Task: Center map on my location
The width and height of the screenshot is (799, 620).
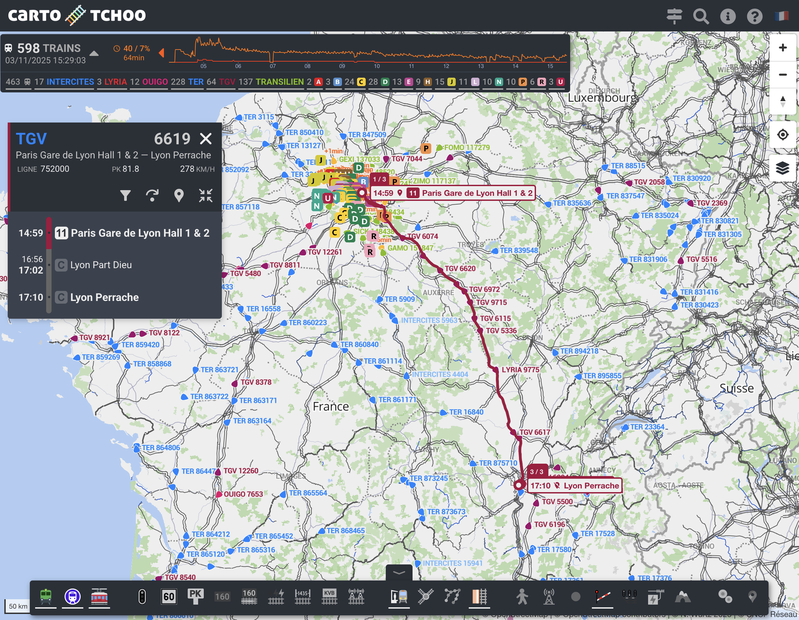Action: pyautogui.click(x=782, y=135)
